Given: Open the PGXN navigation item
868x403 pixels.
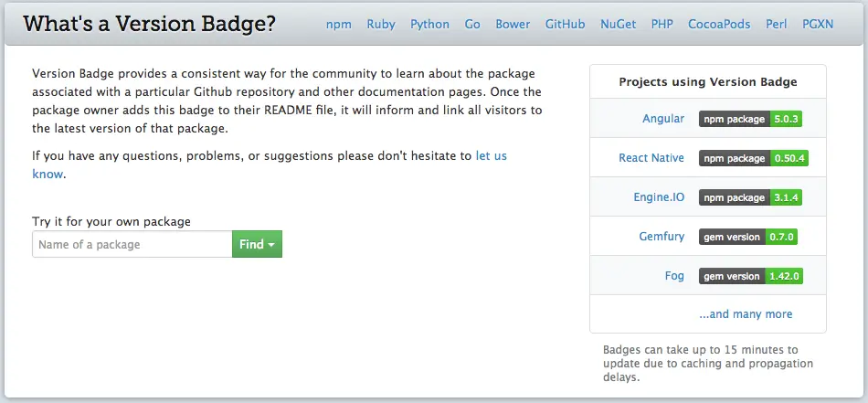Looking at the screenshot, I should (818, 24).
